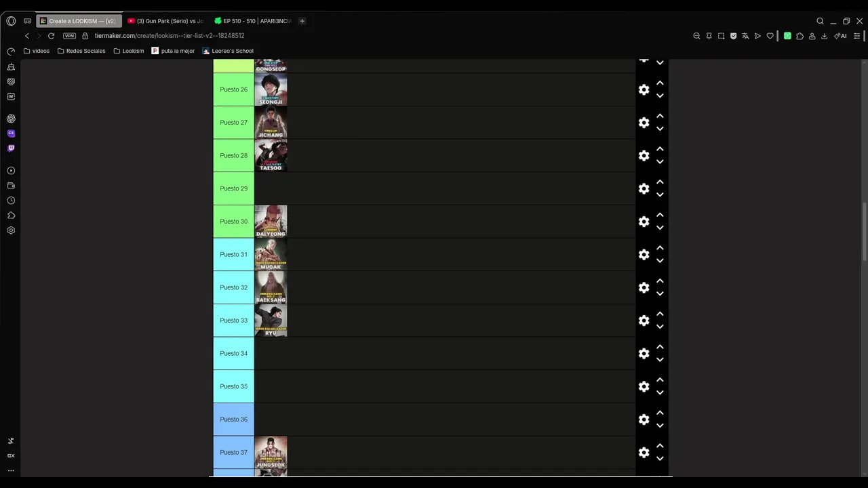Move Puesto 37 row down

pyautogui.click(x=660, y=459)
